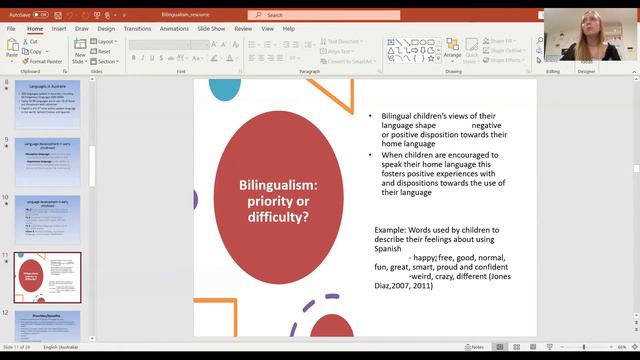Open Convert to SmartArt dropdown
This screenshot has width=640, height=360.
pos(348,61)
